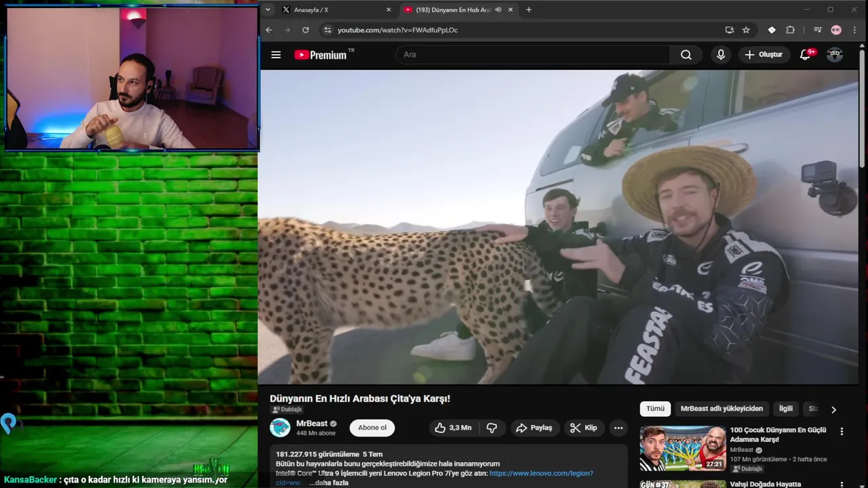Click install app icon in address bar
The width and height of the screenshot is (868, 488).
[x=730, y=30]
